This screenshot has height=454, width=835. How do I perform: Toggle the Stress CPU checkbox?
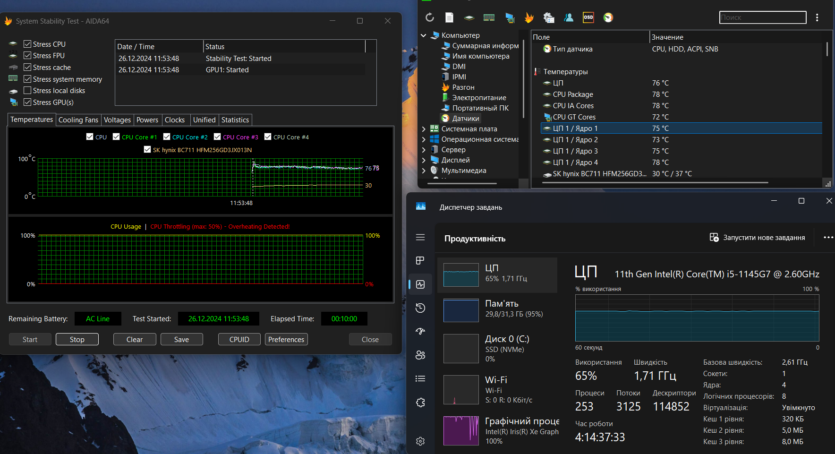[27, 44]
